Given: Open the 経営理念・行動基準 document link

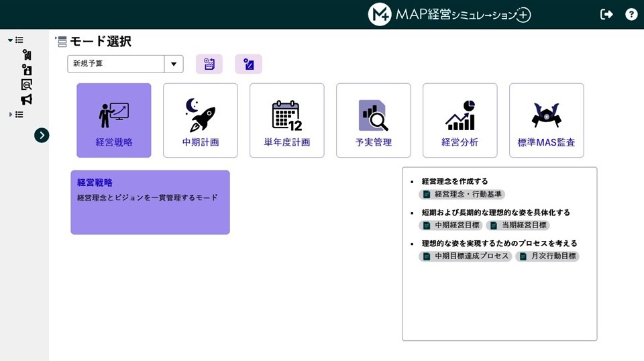Looking at the screenshot, I should click(462, 195).
